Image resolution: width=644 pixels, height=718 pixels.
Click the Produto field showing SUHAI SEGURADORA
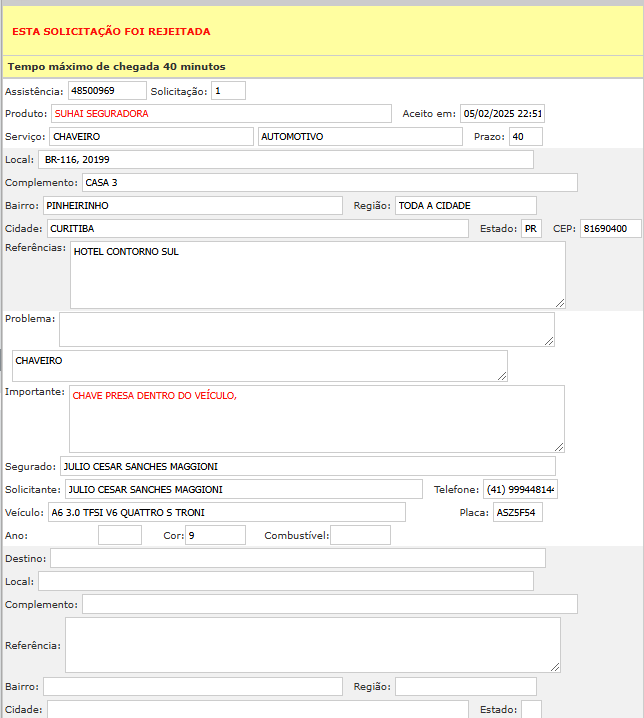pyautogui.click(x=221, y=114)
